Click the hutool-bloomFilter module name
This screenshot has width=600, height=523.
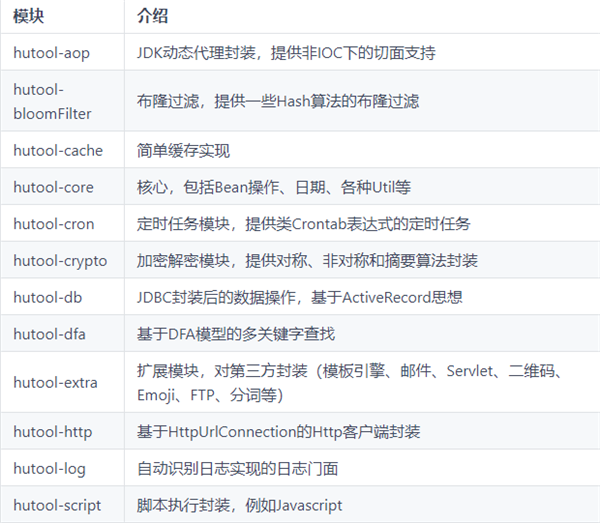[x=53, y=101]
